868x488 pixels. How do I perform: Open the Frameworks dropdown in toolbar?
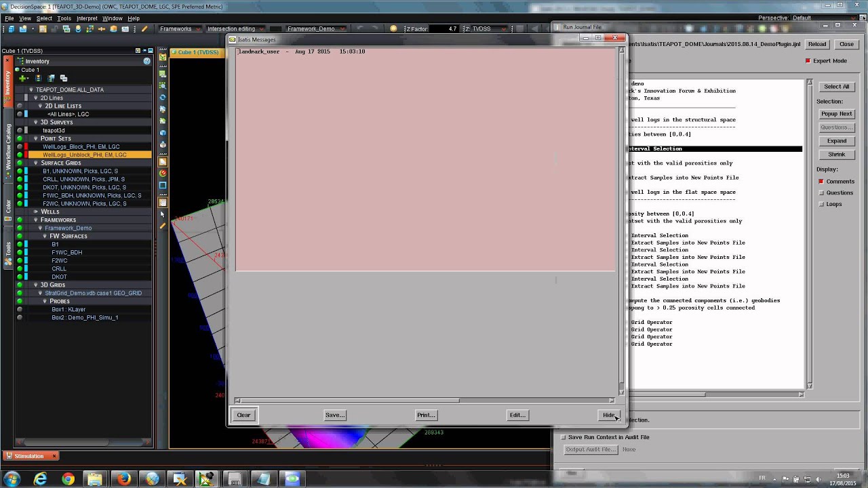pos(180,29)
